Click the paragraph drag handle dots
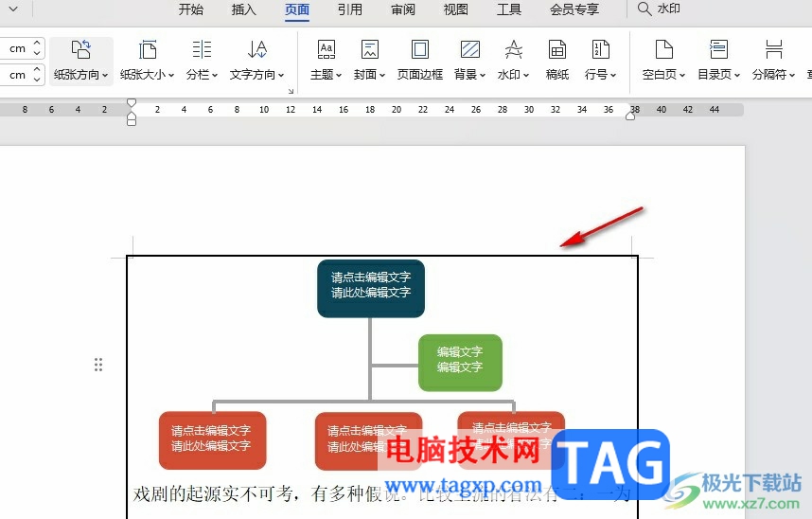 (98, 365)
